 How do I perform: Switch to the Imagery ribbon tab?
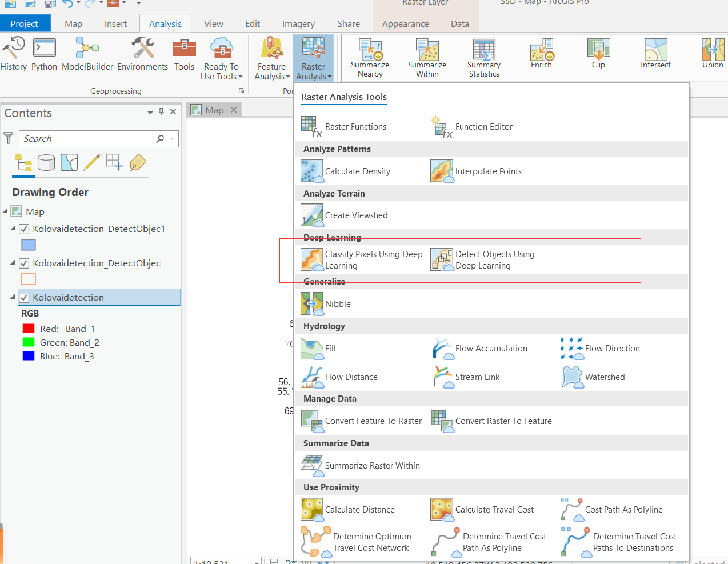pyautogui.click(x=298, y=23)
